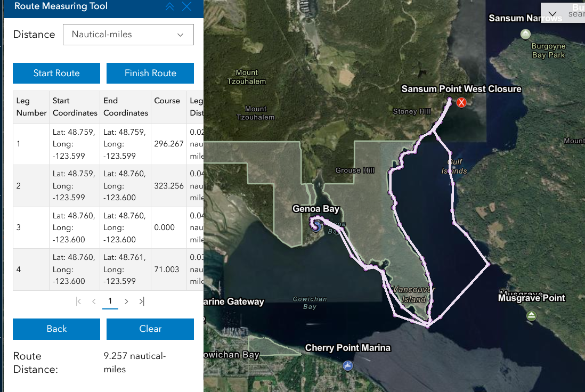Click the Musgrave Point marker icon
The height and width of the screenshot is (392, 585).
click(531, 316)
